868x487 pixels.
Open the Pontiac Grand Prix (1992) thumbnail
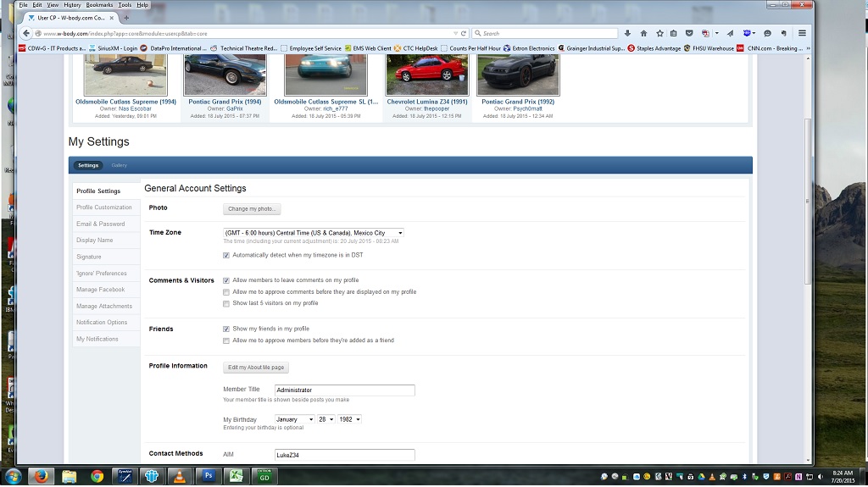[x=518, y=75]
